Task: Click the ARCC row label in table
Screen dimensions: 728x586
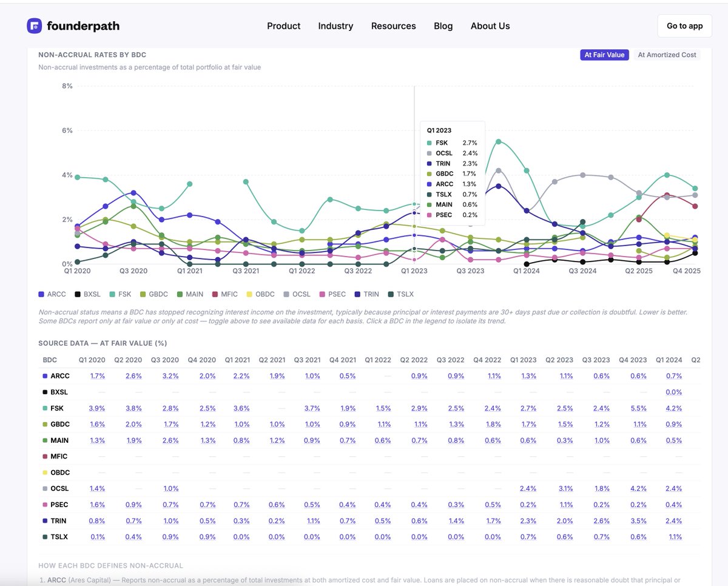Action: tap(56, 376)
